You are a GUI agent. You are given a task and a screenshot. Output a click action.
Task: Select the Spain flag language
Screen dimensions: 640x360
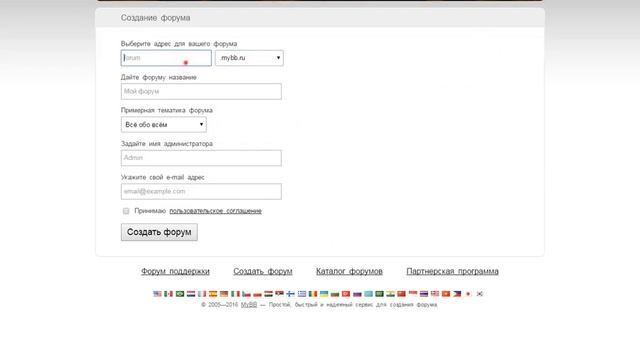pyautogui.click(x=213, y=294)
